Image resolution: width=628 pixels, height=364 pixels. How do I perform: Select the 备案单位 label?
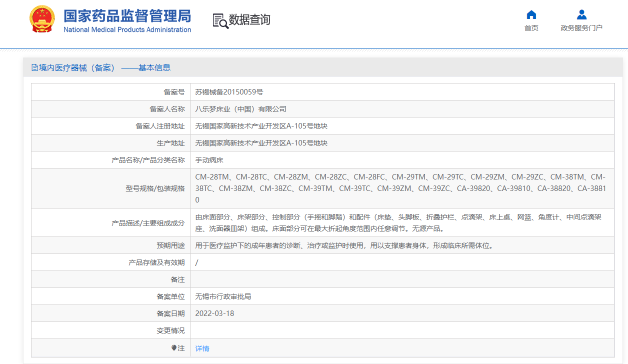(x=170, y=296)
